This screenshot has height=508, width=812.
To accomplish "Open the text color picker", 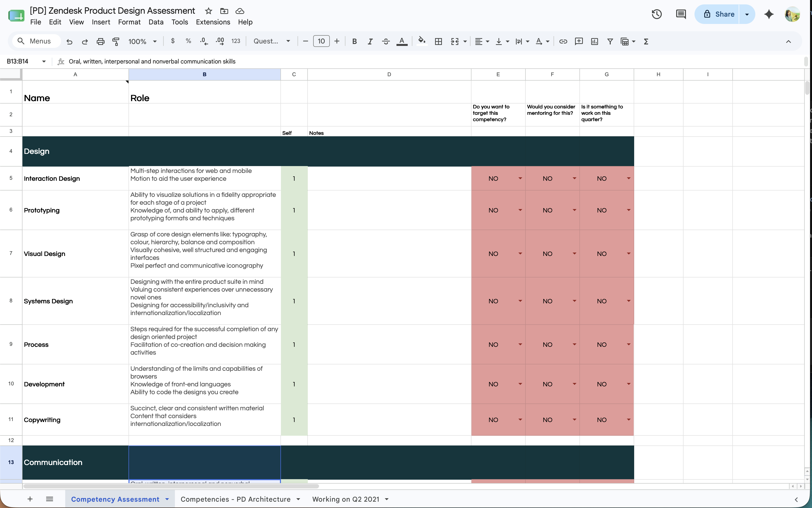I will 402,41.
